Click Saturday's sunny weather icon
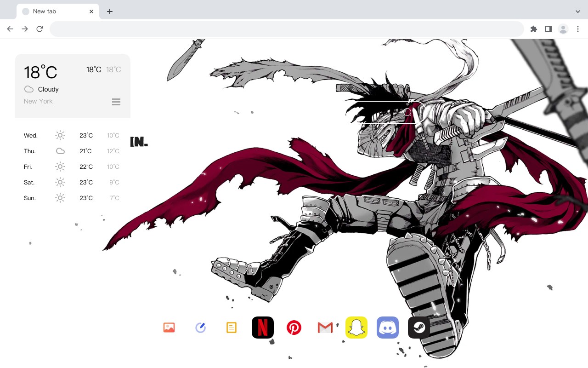This screenshot has width=588, height=368. [x=60, y=182]
